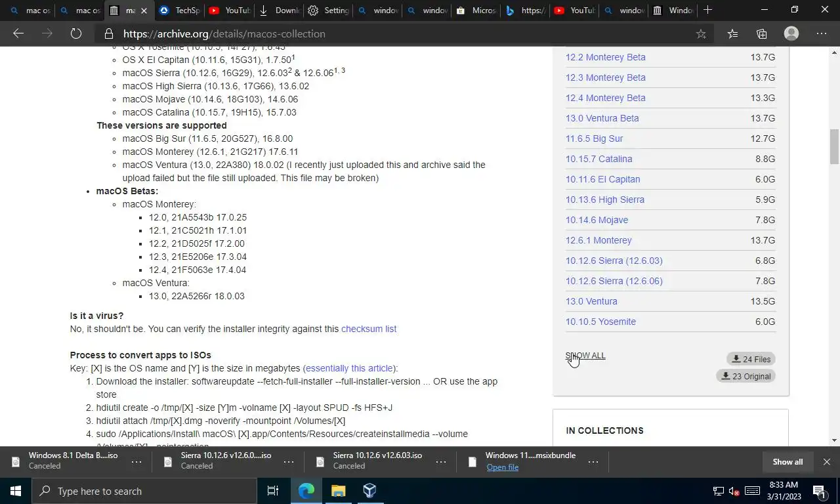Click the muted volume tray icon
The image size is (840, 504).
coord(735,491)
